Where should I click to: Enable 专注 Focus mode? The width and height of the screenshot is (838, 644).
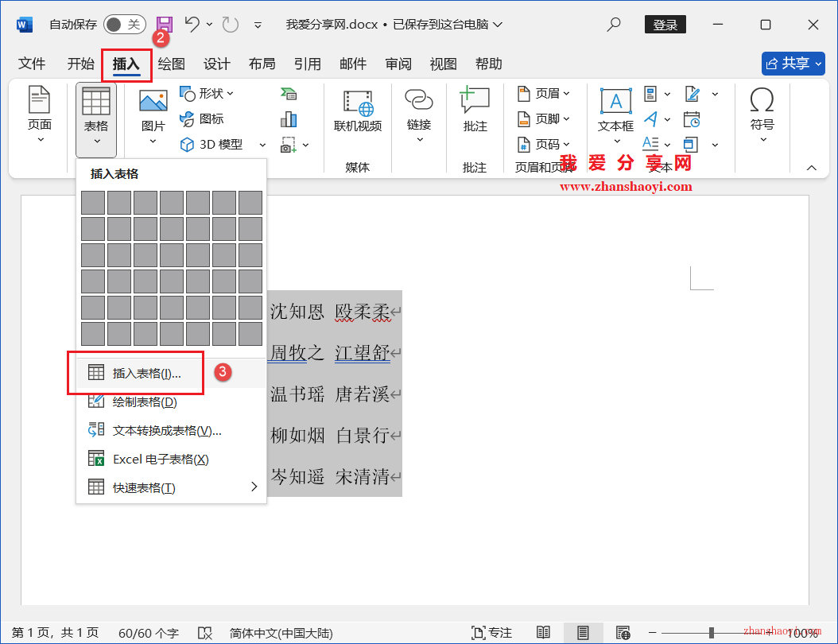(x=491, y=633)
